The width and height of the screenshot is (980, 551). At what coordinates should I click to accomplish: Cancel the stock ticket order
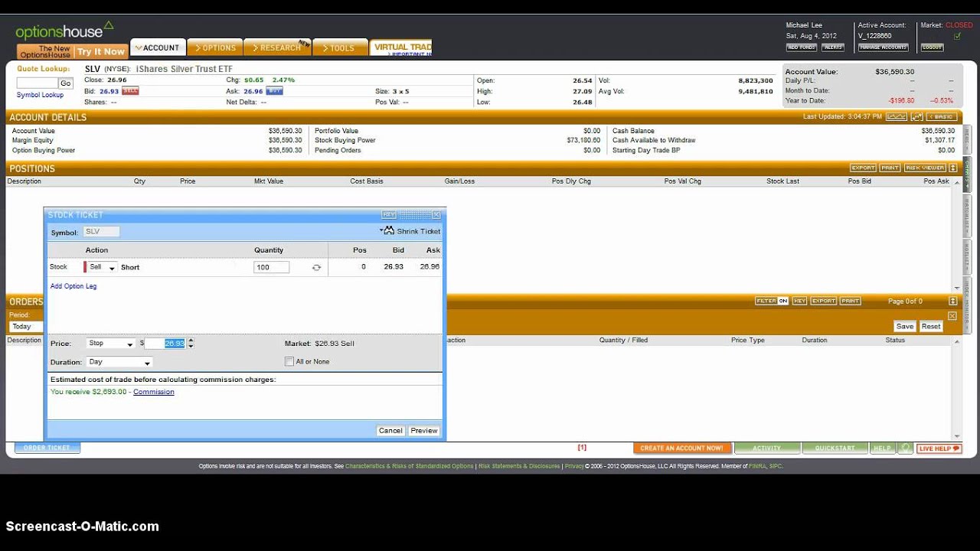point(390,431)
